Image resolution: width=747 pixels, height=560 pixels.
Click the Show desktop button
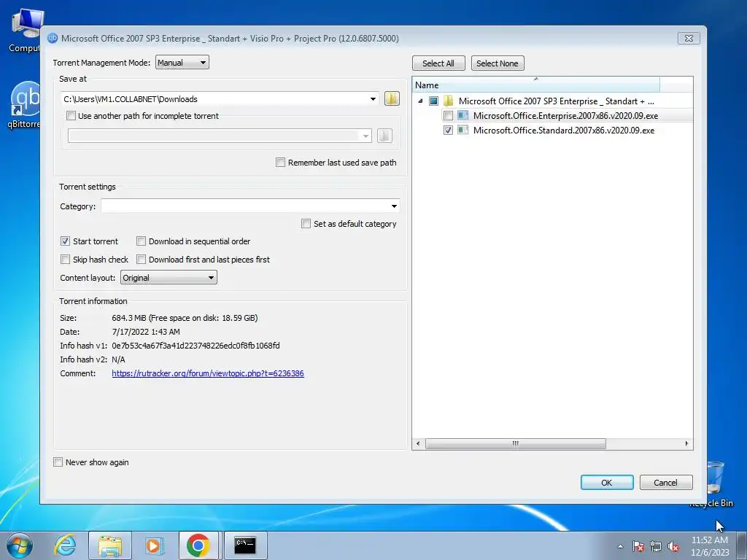tap(742, 545)
